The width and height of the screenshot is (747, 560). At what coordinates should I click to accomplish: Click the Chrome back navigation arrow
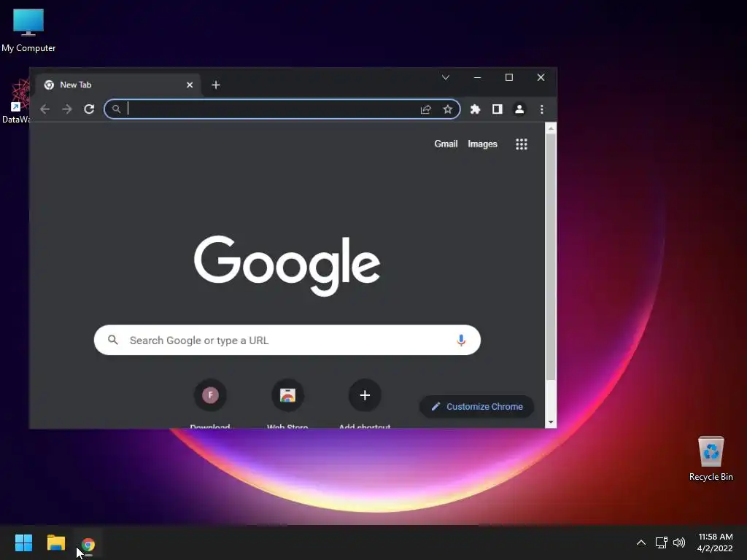(44, 109)
